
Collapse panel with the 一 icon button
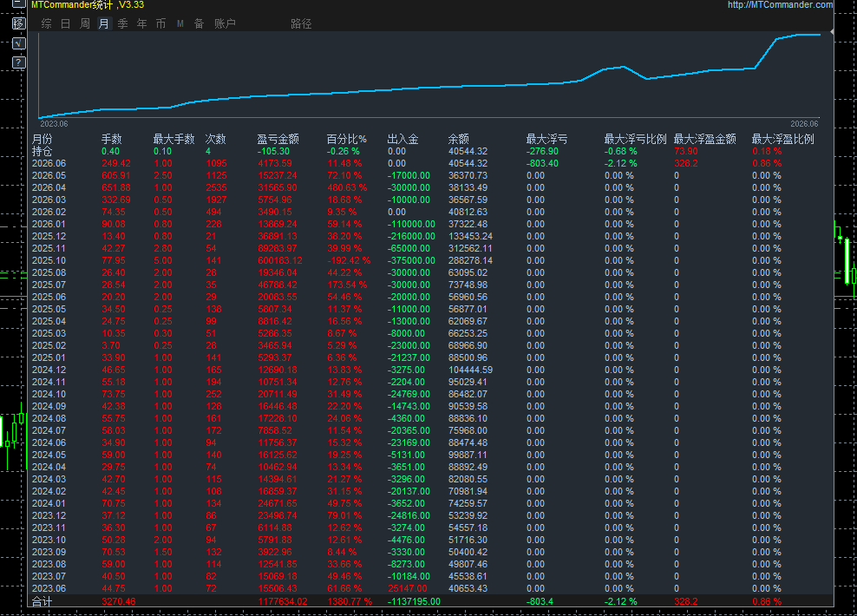click(x=18, y=3)
